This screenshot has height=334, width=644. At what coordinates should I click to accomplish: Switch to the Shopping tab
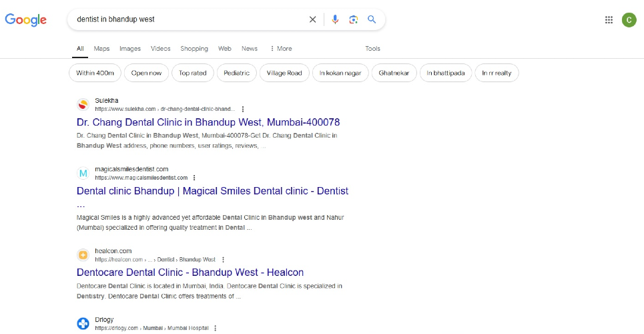(x=194, y=49)
